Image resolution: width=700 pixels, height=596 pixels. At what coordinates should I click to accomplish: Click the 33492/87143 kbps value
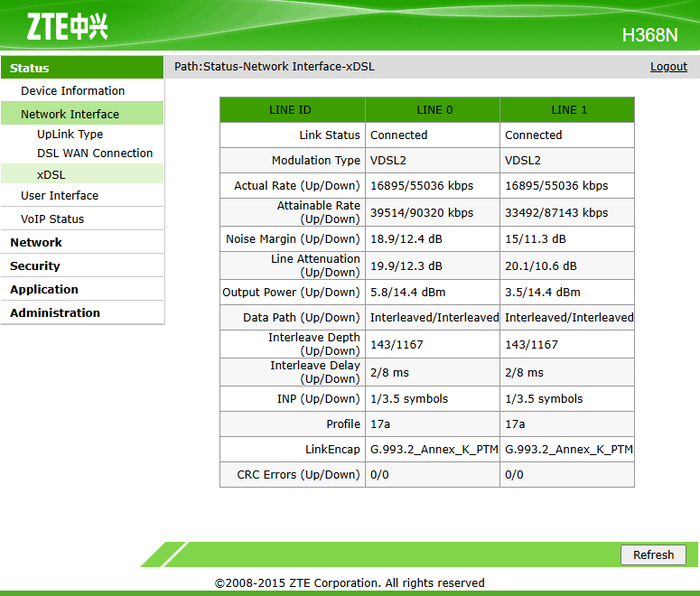pos(556,212)
